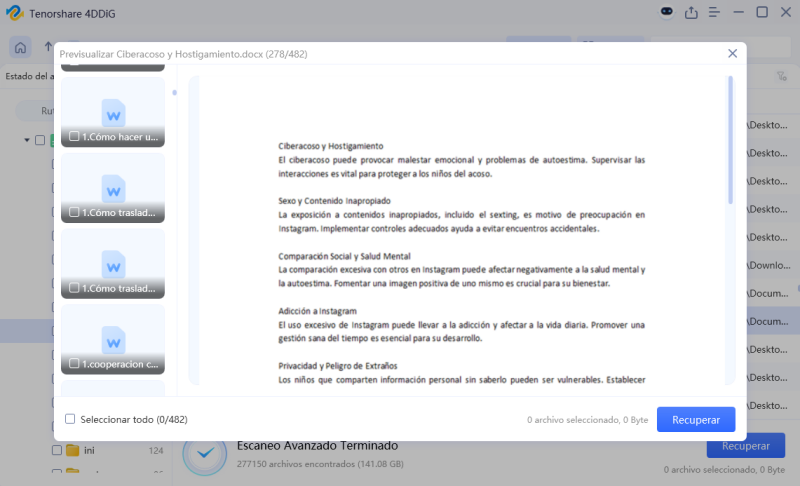Click the 'Ciberacoso y Hostigamiento' heading text

tap(331, 146)
